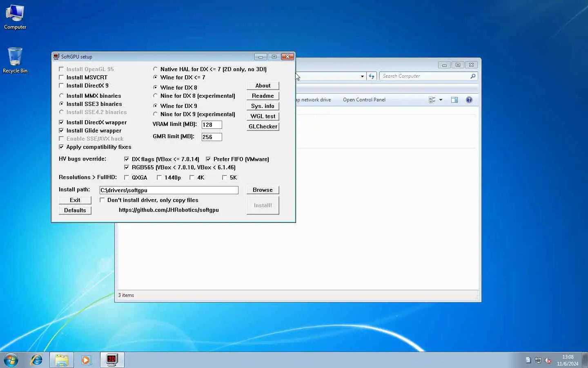Select the Recycle Bin desktop icon
The image size is (588, 368).
tap(15, 61)
